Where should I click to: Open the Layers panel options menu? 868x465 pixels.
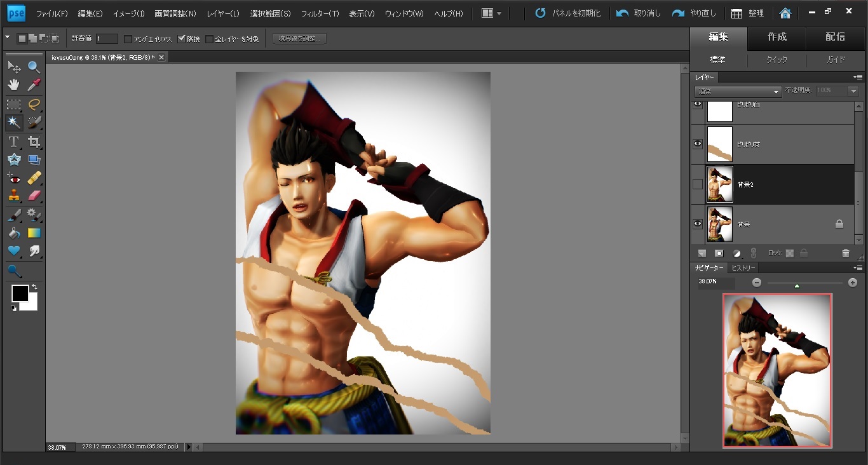(858, 77)
